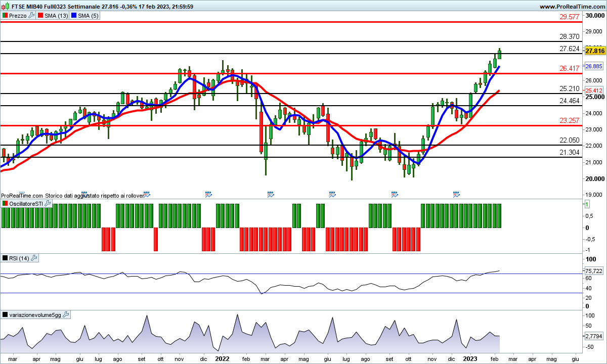Click the black RSI (14) color swatch
This screenshot has height=364, width=607.
tap(5, 258)
